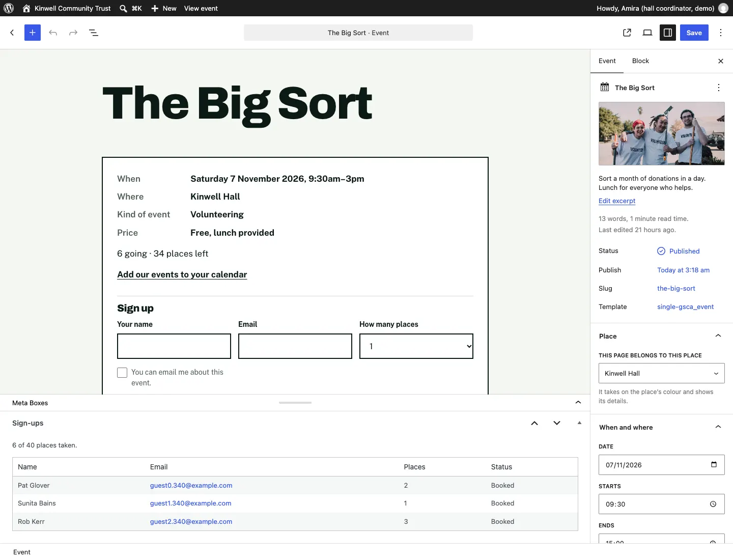Open the editor options menu
The width and height of the screenshot is (733, 560).
[x=721, y=33]
